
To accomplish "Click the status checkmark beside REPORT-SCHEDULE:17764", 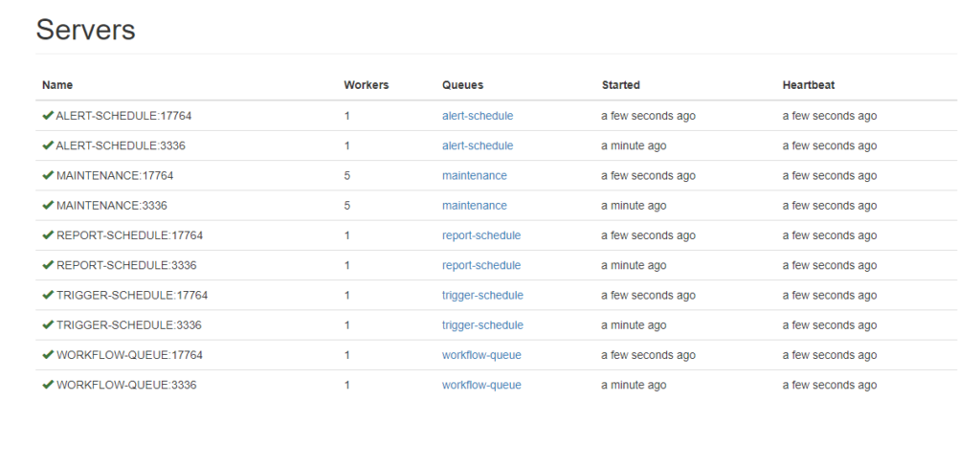I will (48, 235).
